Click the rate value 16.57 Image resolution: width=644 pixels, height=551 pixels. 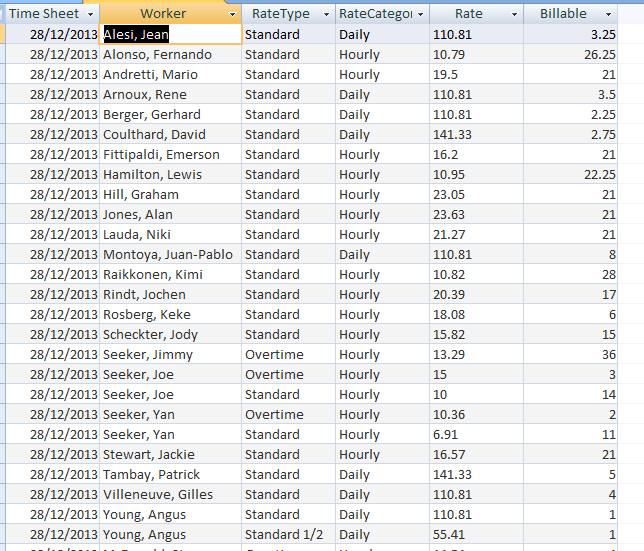pyautogui.click(x=476, y=455)
